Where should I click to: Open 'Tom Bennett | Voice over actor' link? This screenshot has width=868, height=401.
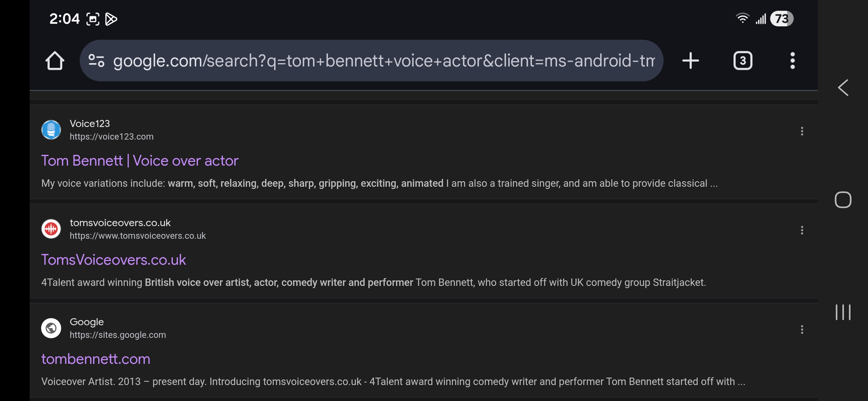click(x=140, y=161)
